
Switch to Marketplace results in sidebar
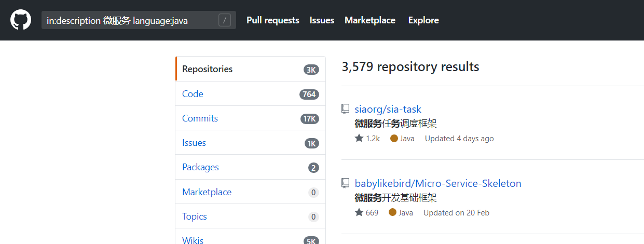click(x=251, y=192)
